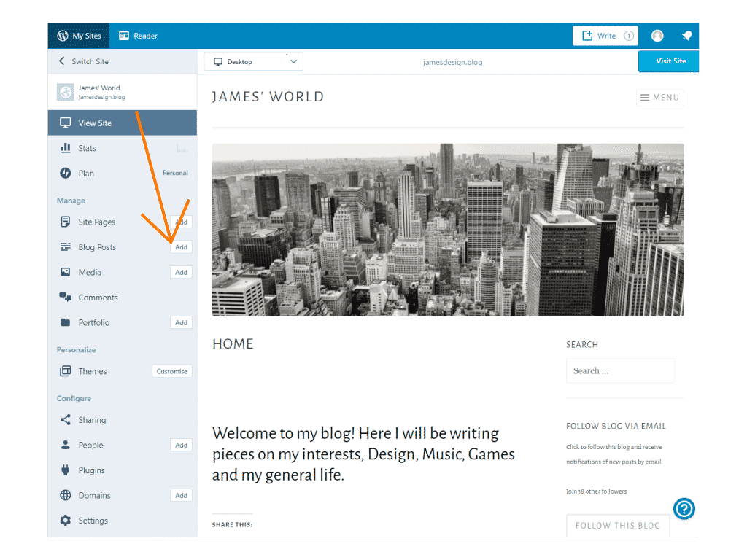Click inside the Search field
The width and height of the screenshot is (747, 560).
[620, 370]
